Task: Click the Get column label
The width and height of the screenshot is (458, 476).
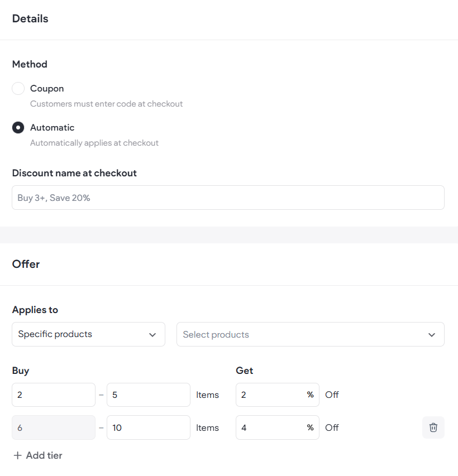Action: click(x=244, y=371)
